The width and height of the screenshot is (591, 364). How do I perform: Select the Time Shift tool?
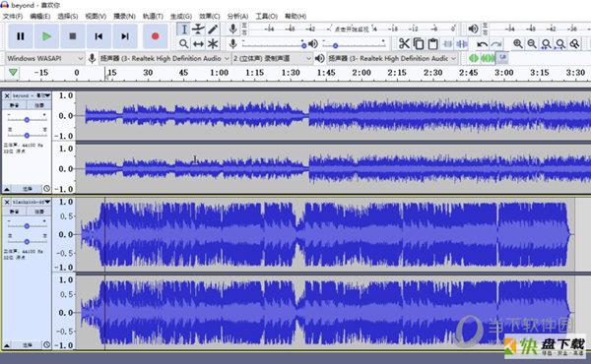click(x=198, y=44)
